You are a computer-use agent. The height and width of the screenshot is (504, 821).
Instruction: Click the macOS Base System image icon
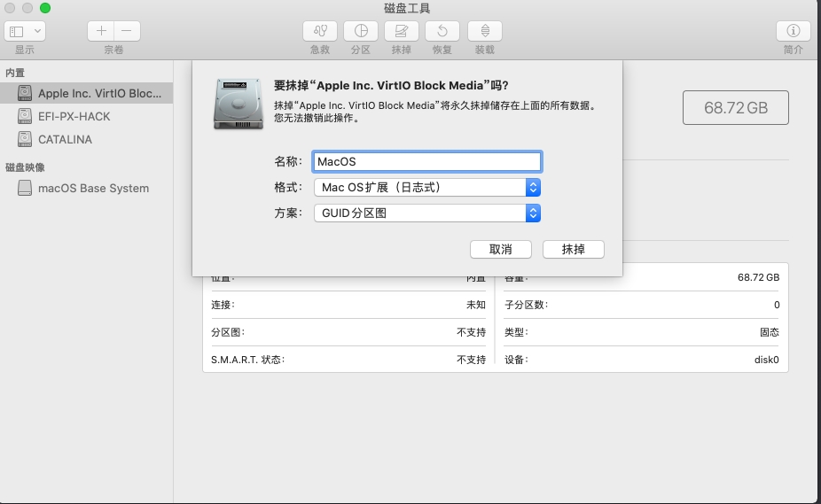pos(25,188)
